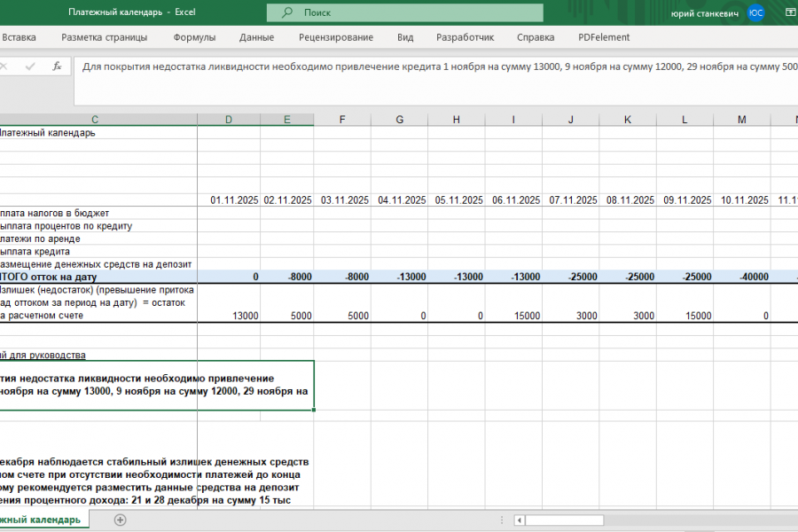
Task: Click the Cancel (X) icon in formula bar
Action: (4, 66)
